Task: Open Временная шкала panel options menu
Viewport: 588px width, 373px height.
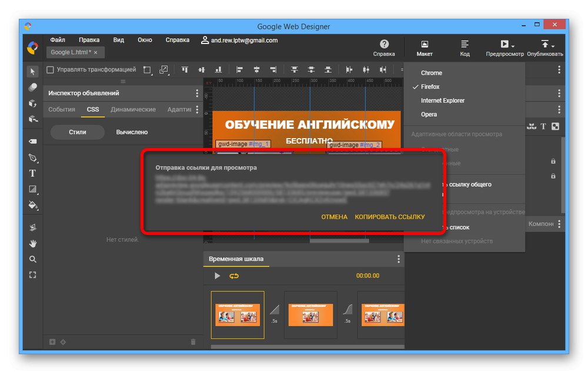Action: point(398,259)
